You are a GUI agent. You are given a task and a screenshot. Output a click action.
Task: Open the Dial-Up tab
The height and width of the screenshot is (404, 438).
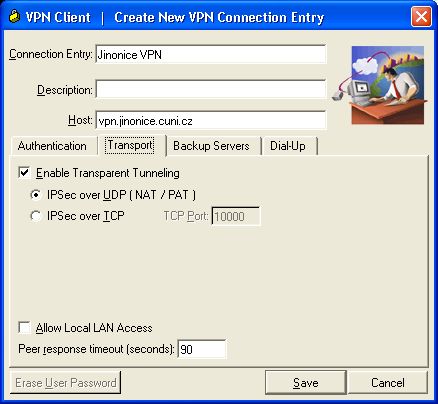(288, 146)
